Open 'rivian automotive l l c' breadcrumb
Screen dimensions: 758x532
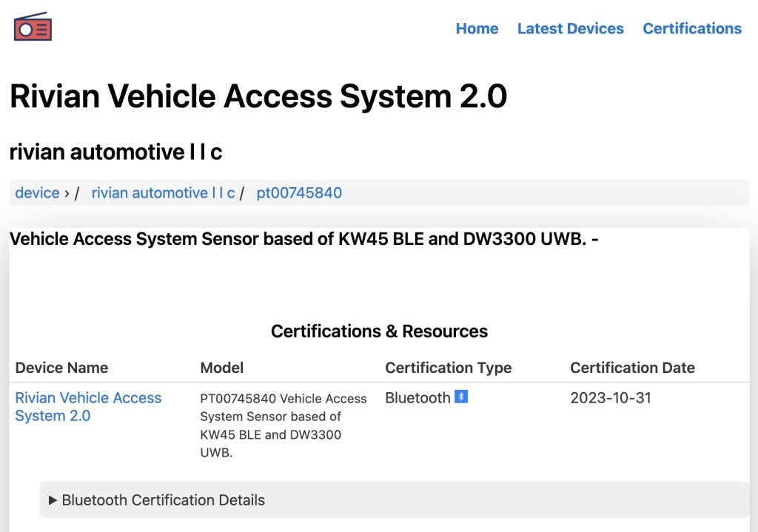(163, 193)
